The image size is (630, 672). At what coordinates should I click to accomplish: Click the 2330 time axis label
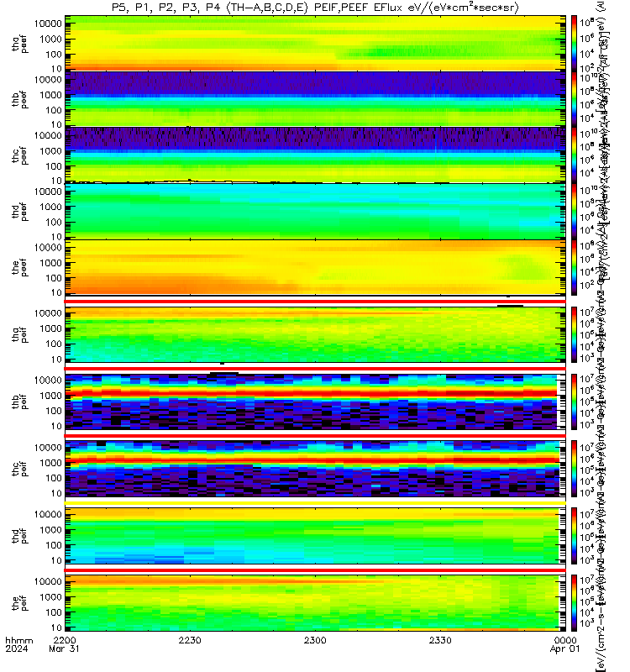tap(440, 640)
